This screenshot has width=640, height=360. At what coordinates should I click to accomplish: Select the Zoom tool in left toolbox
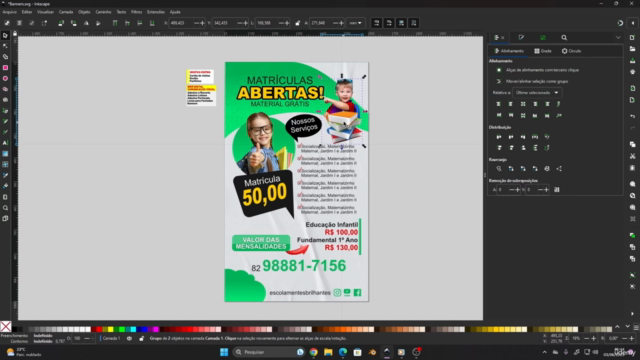(5, 208)
